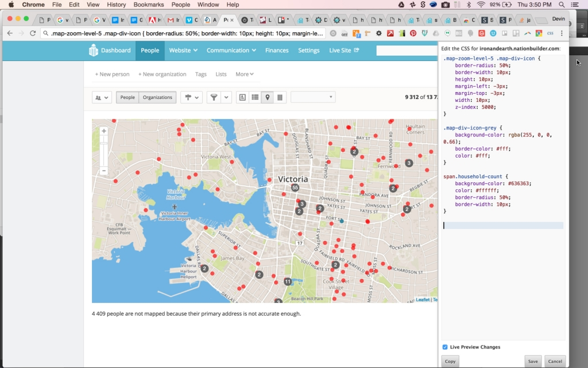Click the black gear extension icon
Screen dimensions: 588x368
[379, 33]
